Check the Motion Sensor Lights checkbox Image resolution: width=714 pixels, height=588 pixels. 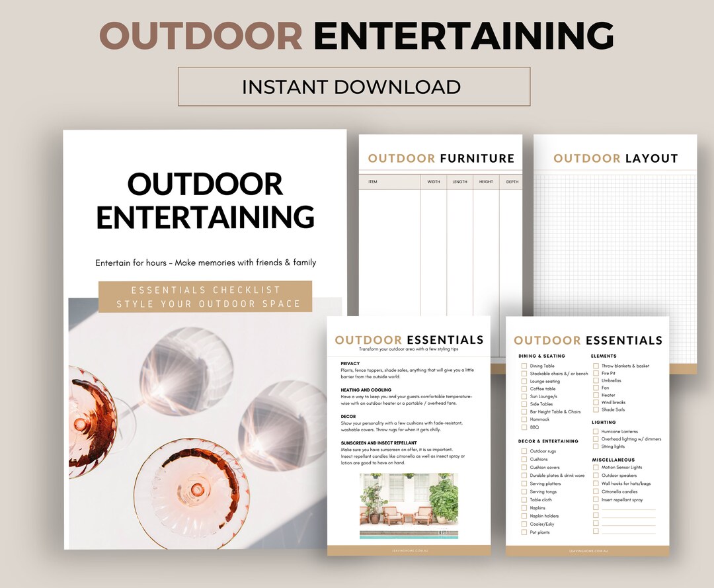pyautogui.click(x=595, y=467)
